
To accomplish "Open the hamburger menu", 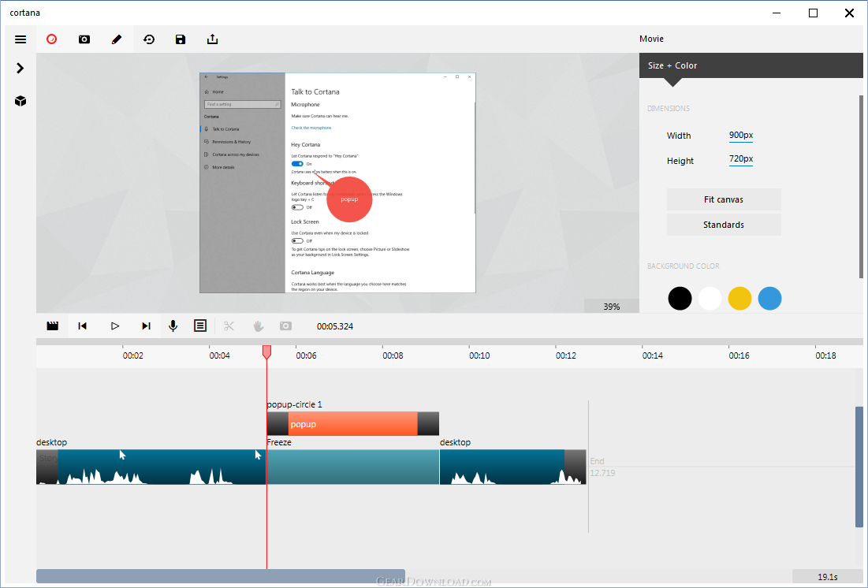I will point(20,39).
